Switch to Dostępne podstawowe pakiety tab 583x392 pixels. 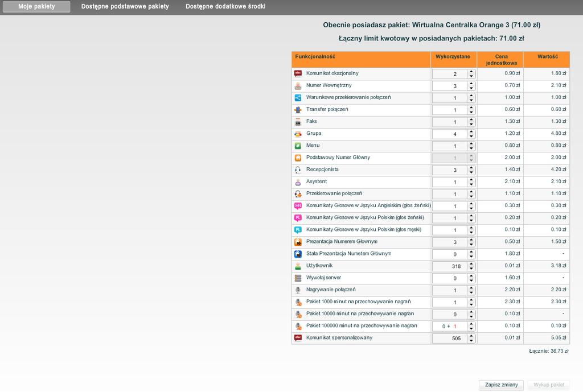(125, 6)
